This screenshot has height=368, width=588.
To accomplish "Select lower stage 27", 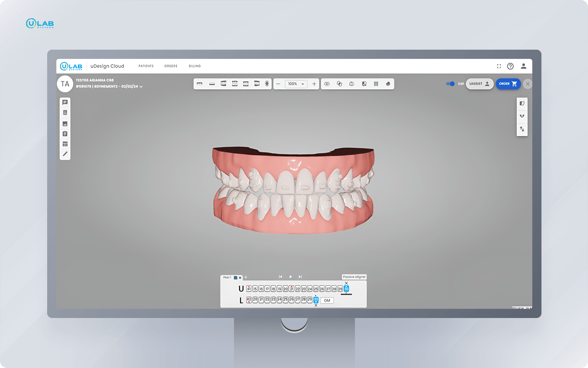I will (297, 300).
